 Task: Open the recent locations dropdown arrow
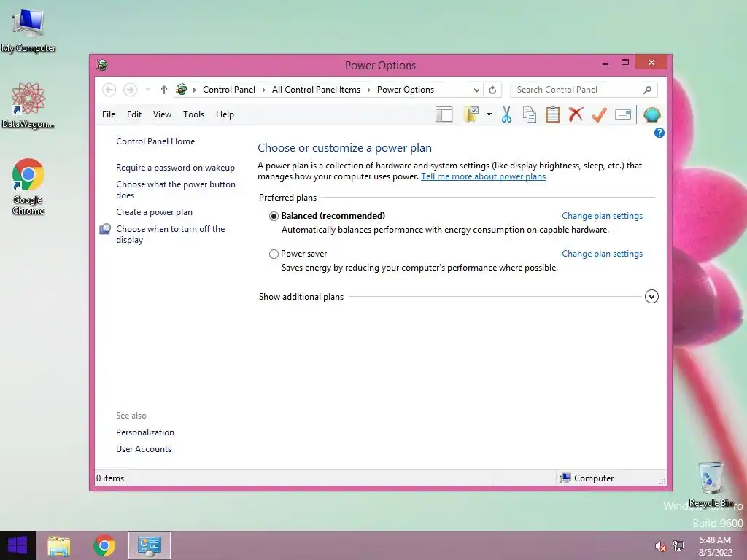click(147, 90)
